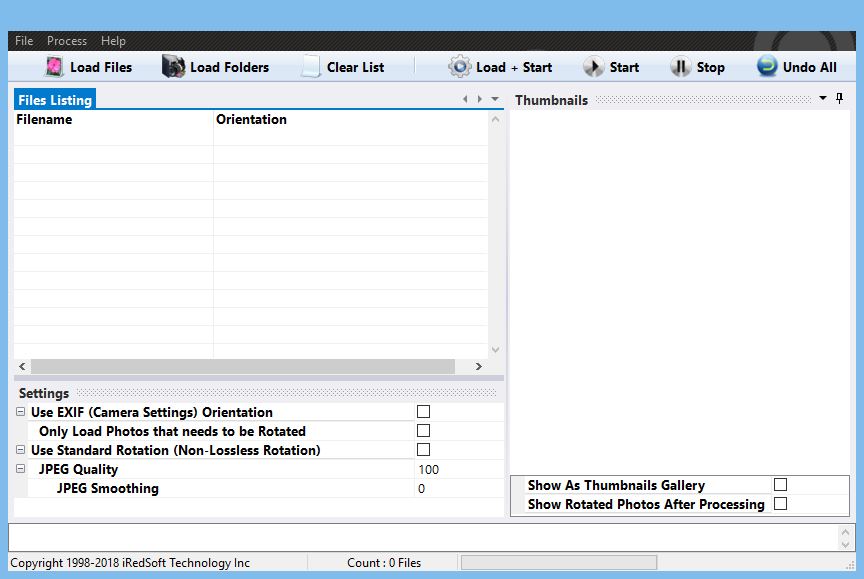Enable Use EXIF Orientation checkbox
The image size is (864, 579).
coord(423,412)
